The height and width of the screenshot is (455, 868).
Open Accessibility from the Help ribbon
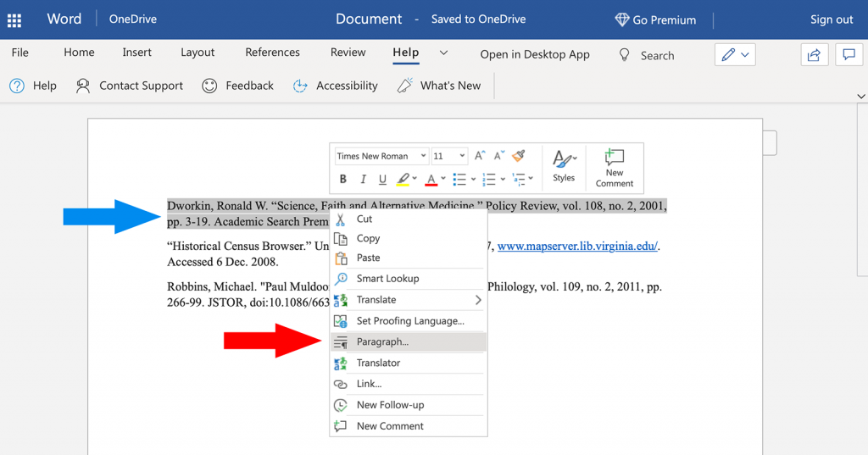click(x=336, y=86)
